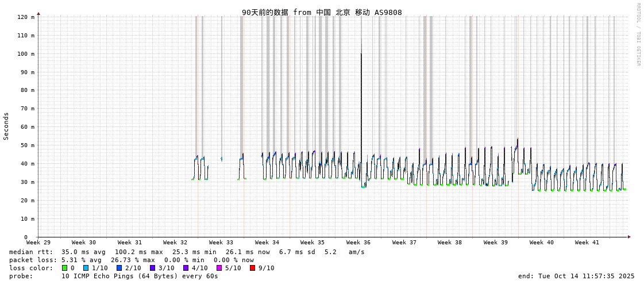This screenshot has width=644, height=284.
Task: Click the Week 41 x-axis label
Action: click(x=587, y=243)
